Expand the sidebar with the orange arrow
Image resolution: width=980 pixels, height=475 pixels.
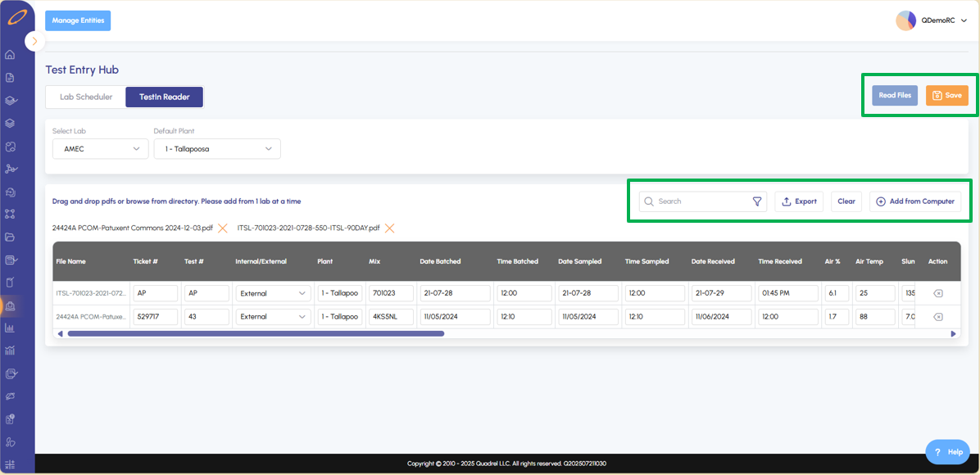pyautogui.click(x=34, y=41)
